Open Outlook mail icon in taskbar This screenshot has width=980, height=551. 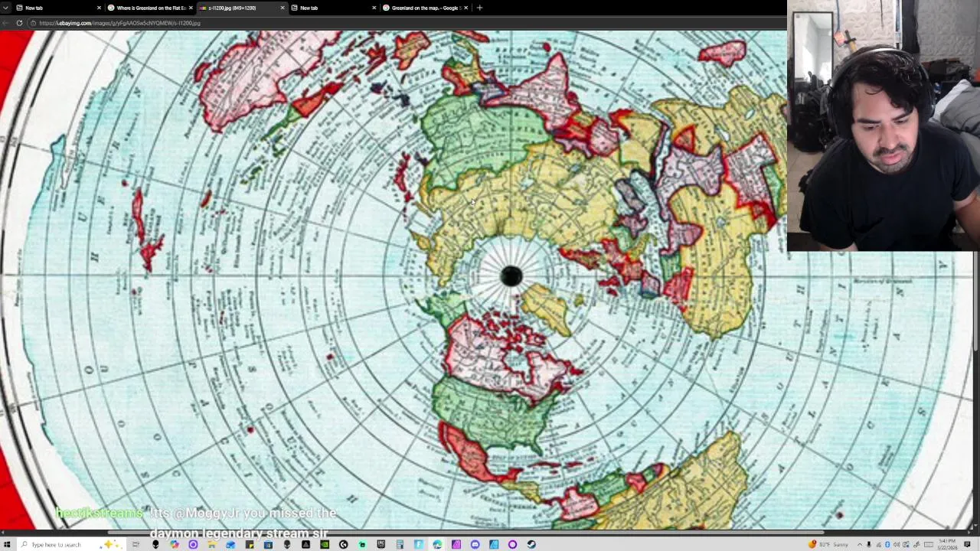click(x=230, y=544)
